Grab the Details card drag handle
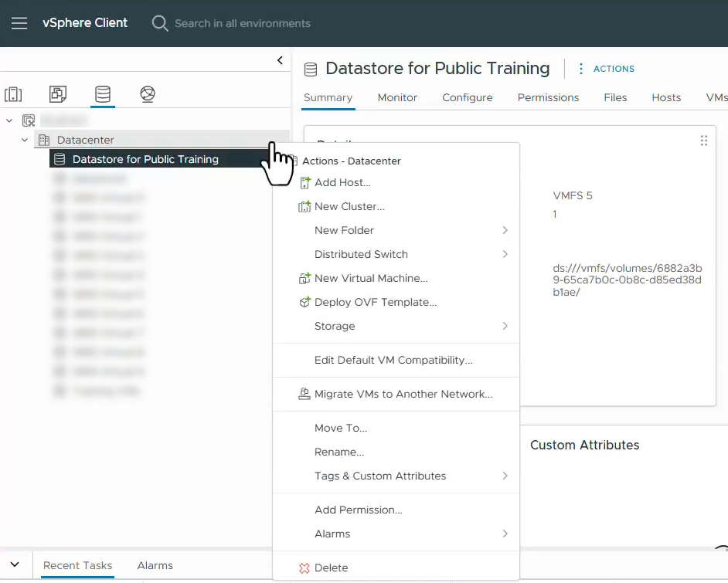Image resolution: width=728 pixels, height=583 pixels. click(704, 141)
